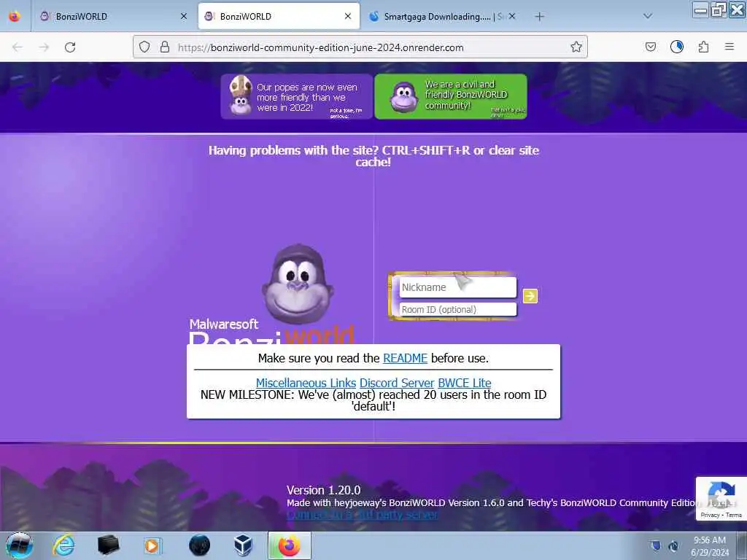Go back to previous page
This screenshot has height=560, width=747.
point(18,47)
